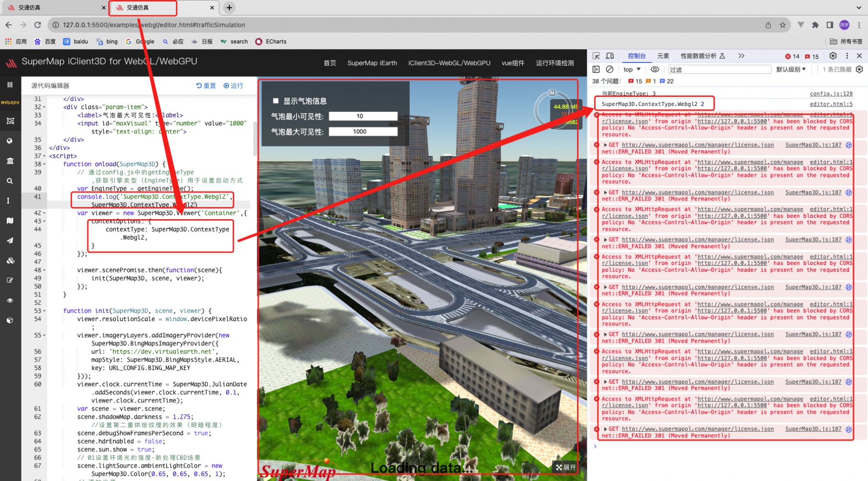Screen dimensions: 868x481
Task: Open the 运行环境检测 navigation item
Action: (555, 63)
